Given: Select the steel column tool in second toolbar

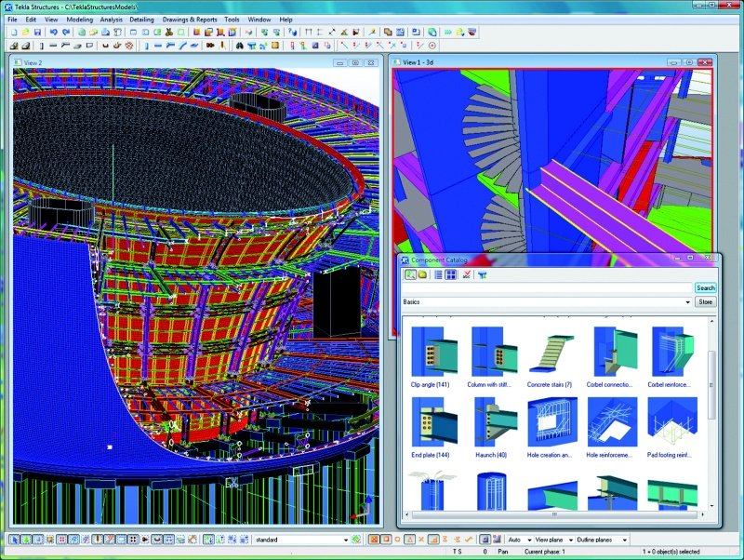Looking at the screenshot, I should (41, 46).
